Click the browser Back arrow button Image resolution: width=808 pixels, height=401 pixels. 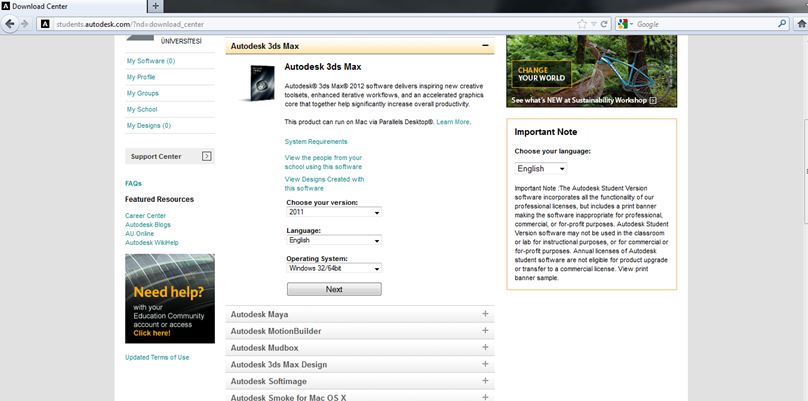tap(10, 24)
